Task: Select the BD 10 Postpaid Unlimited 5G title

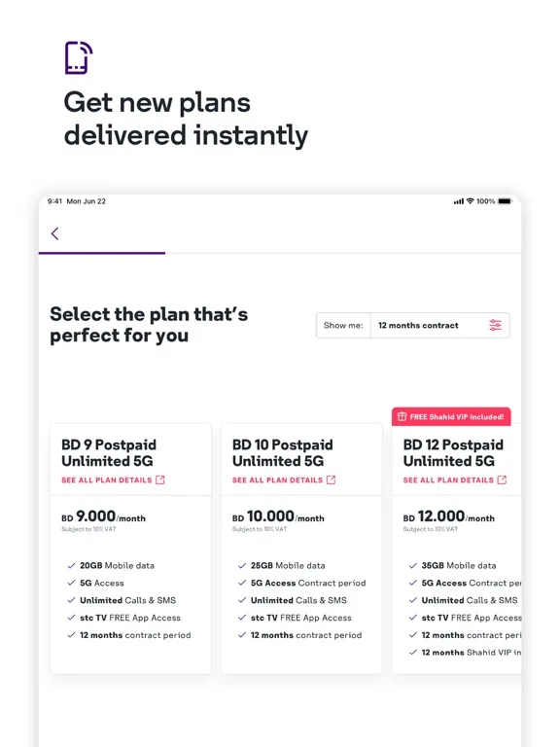Action: click(282, 452)
